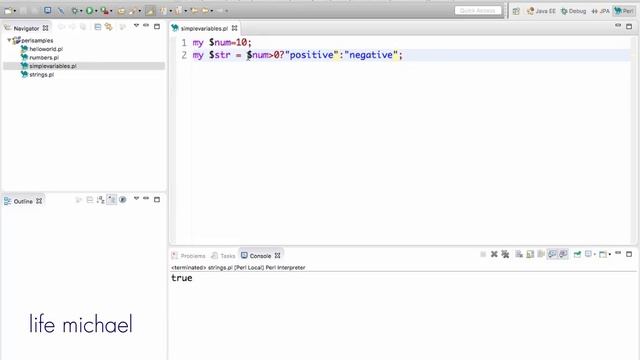The width and height of the screenshot is (640, 360).
Task: Switch to the Problems tab
Action: [x=189, y=256]
